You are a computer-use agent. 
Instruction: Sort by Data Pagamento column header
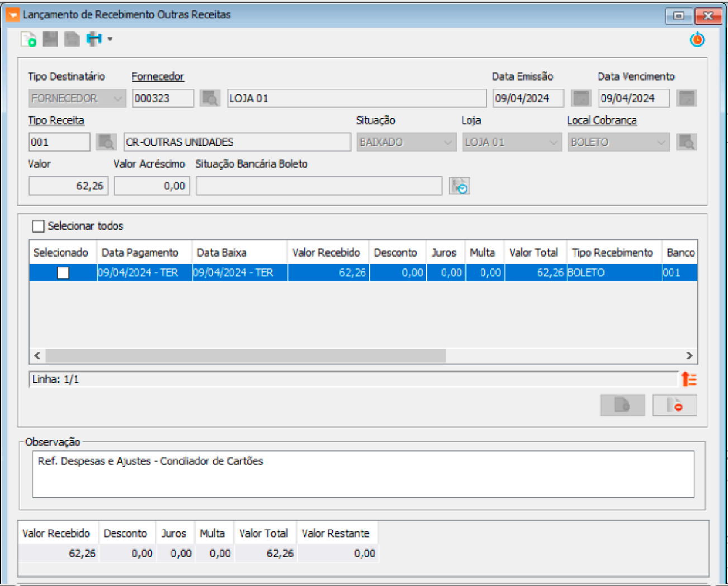click(140, 253)
